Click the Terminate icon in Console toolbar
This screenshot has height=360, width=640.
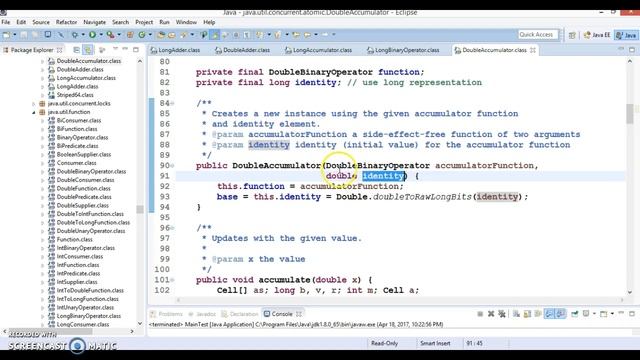click(x=480, y=314)
